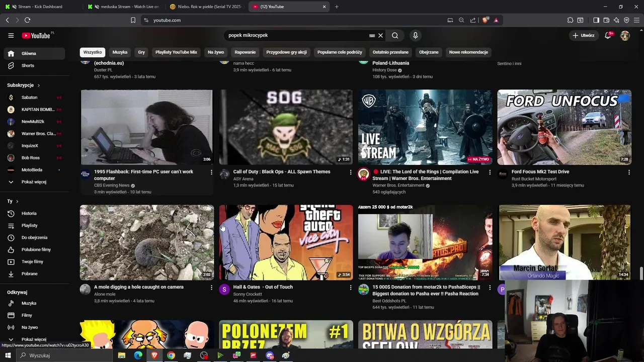The width and height of the screenshot is (644, 362).
Task: Click the Utwórz create button
Action: (x=583, y=35)
